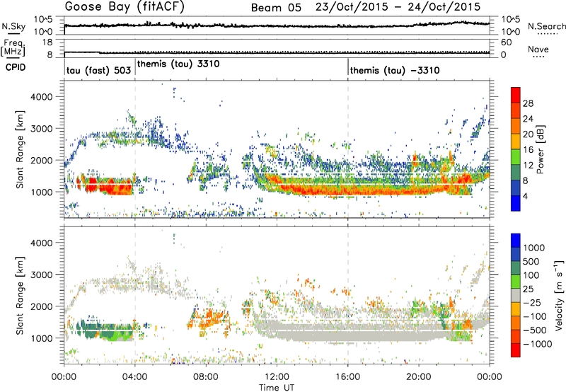Select the 'Freq. [MHz]' axis label
The image size is (566, 392).
[x=13, y=48]
